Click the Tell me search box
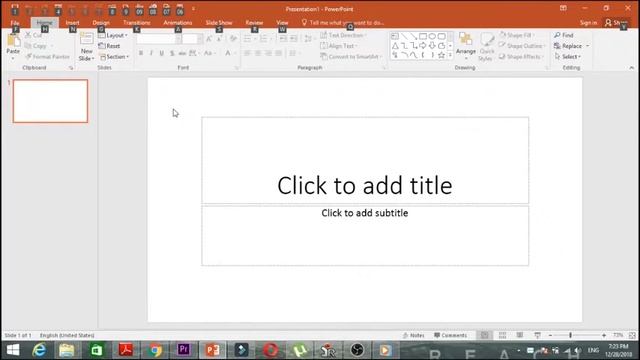The height and width of the screenshot is (360, 640). [343, 23]
